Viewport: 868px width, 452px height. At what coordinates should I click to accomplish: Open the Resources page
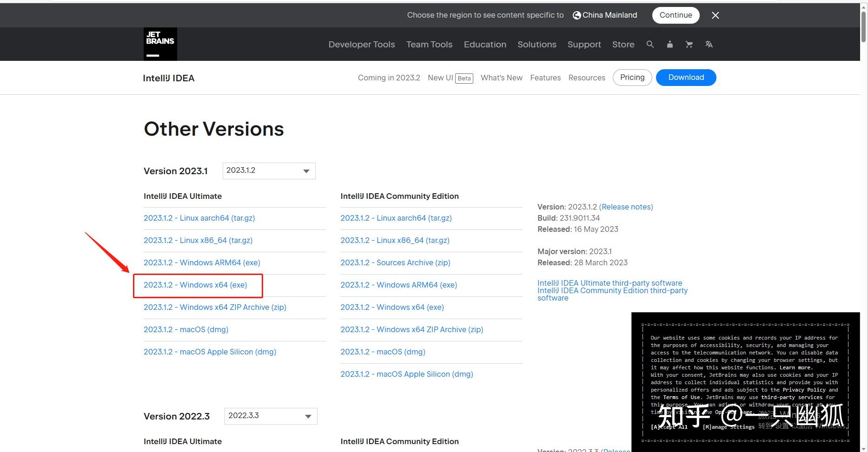(587, 78)
